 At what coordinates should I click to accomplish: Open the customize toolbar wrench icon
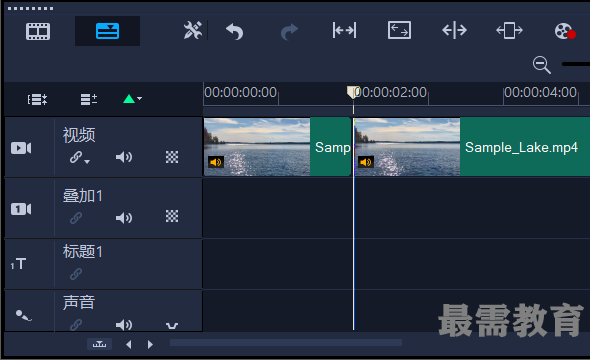click(x=193, y=30)
